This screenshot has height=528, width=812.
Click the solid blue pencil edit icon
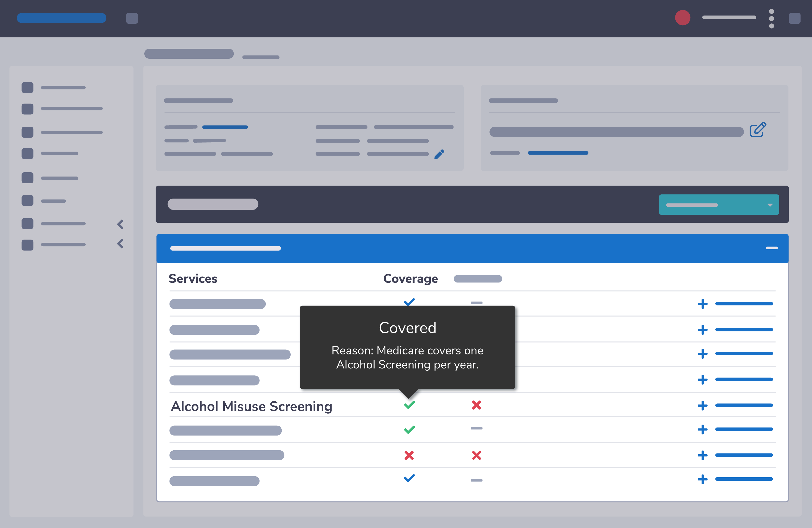[x=439, y=154]
